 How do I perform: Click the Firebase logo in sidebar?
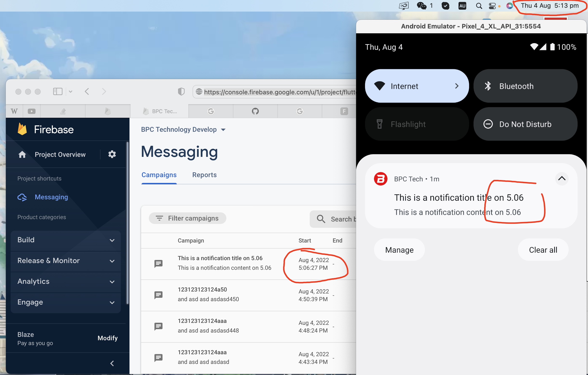(22, 129)
